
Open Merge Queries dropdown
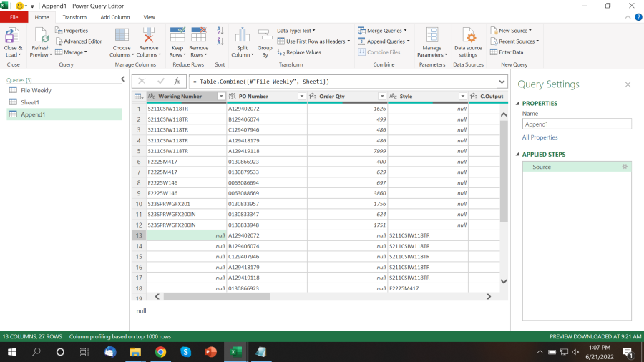tap(382, 31)
